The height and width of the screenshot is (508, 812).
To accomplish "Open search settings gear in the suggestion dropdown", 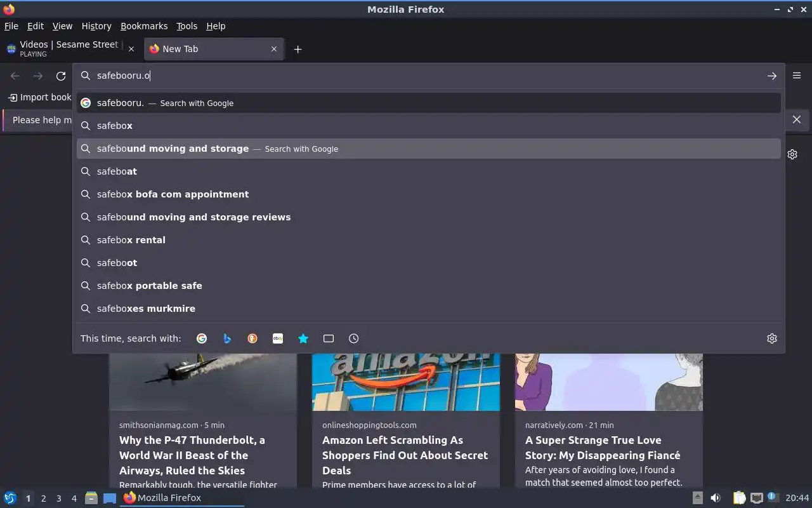I will [772, 338].
